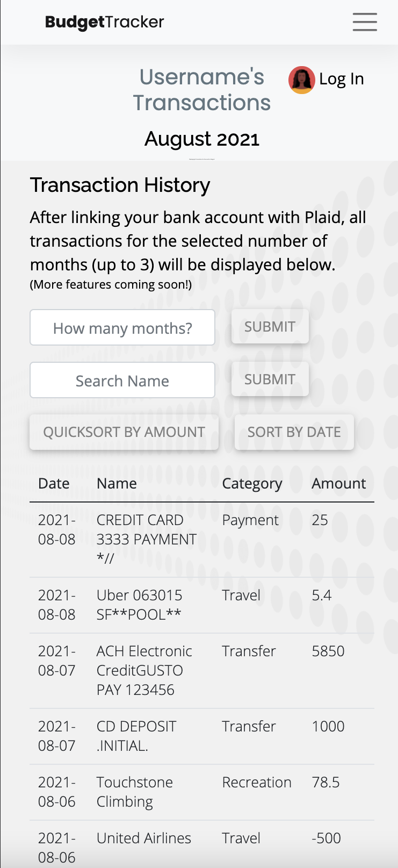Screen dimensions: 398x868
Task: Click the Category column header
Action: click(x=252, y=484)
